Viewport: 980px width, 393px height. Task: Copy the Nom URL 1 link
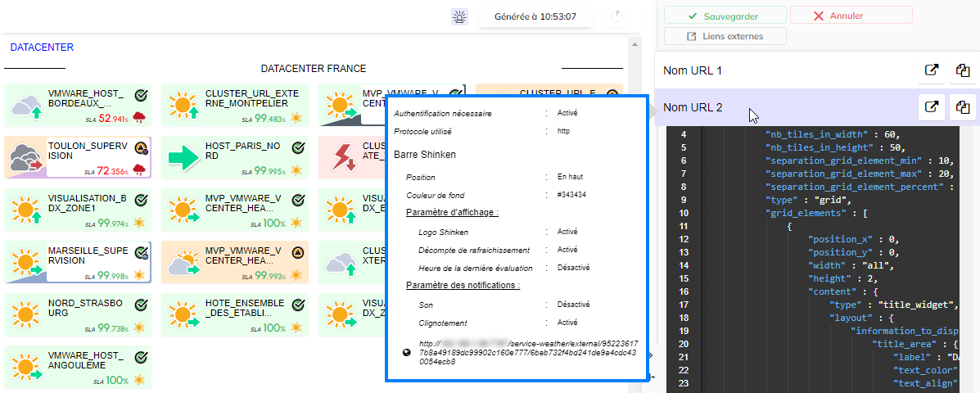(963, 70)
